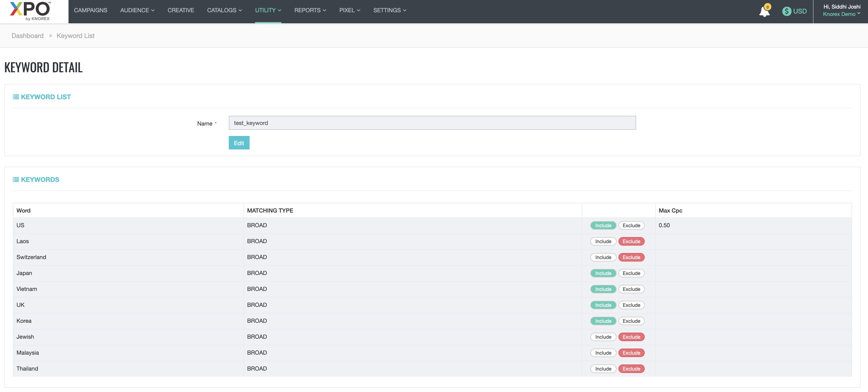Follow the Dashboard breadcrumb link
The width and height of the screenshot is (868, 392).
click(x=27, y=36)
